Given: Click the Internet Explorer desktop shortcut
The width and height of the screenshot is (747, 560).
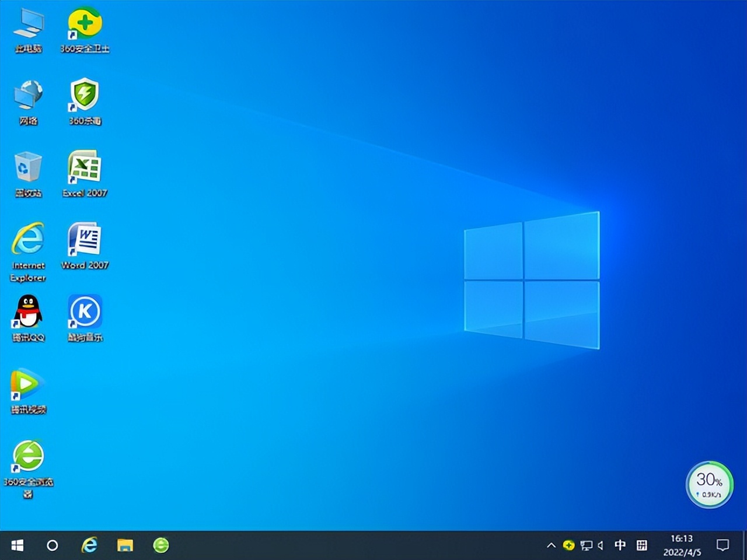Looking at the screenshot, I should point(28,240).
